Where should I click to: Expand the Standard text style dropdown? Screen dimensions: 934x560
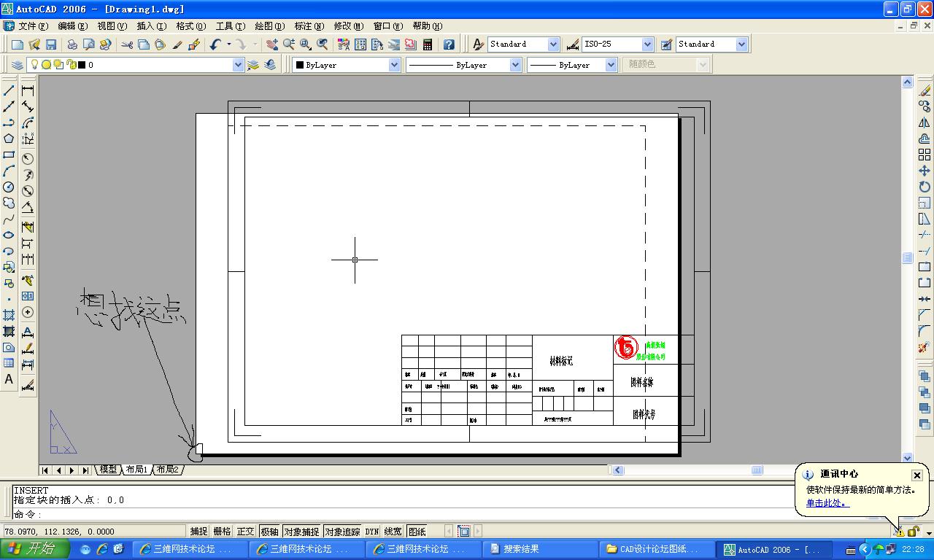pos(553,44)
